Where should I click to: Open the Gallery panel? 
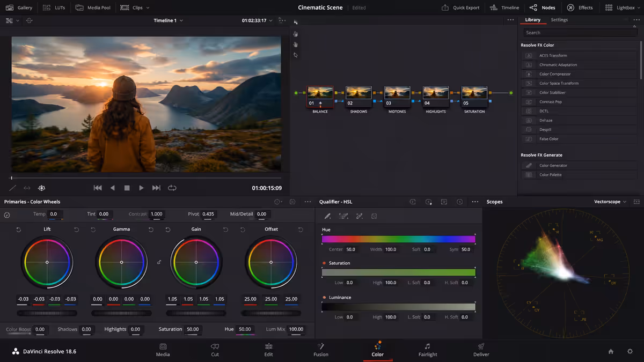point(19,8)
